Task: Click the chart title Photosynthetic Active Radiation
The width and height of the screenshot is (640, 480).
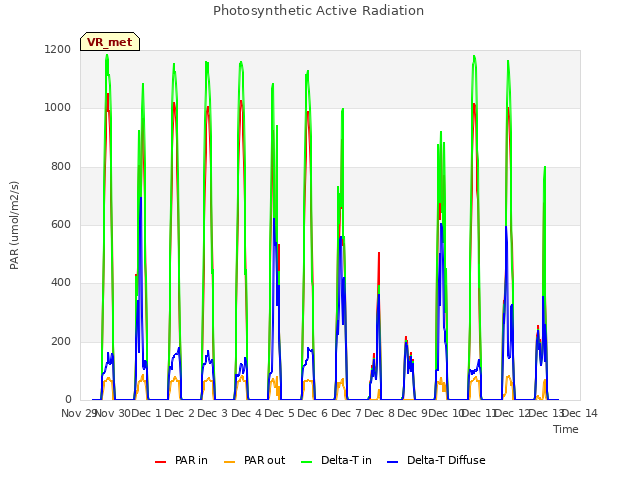Action: coord(318,11)
